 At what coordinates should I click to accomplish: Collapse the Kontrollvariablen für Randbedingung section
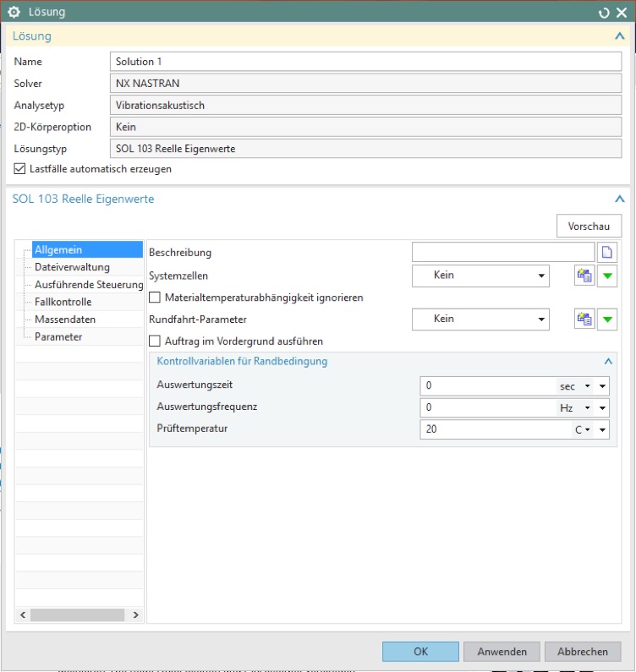click(x=608, y=361)
